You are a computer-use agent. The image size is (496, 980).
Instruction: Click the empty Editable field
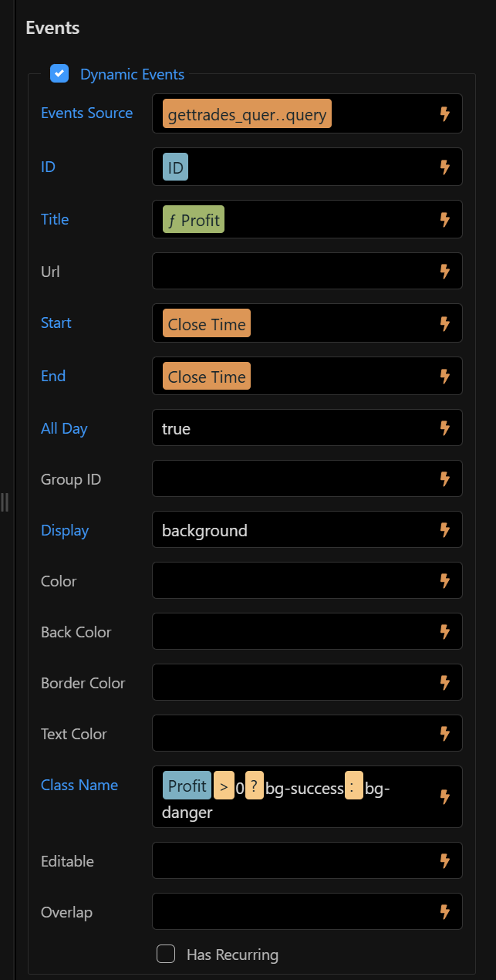tap(293, 860)
